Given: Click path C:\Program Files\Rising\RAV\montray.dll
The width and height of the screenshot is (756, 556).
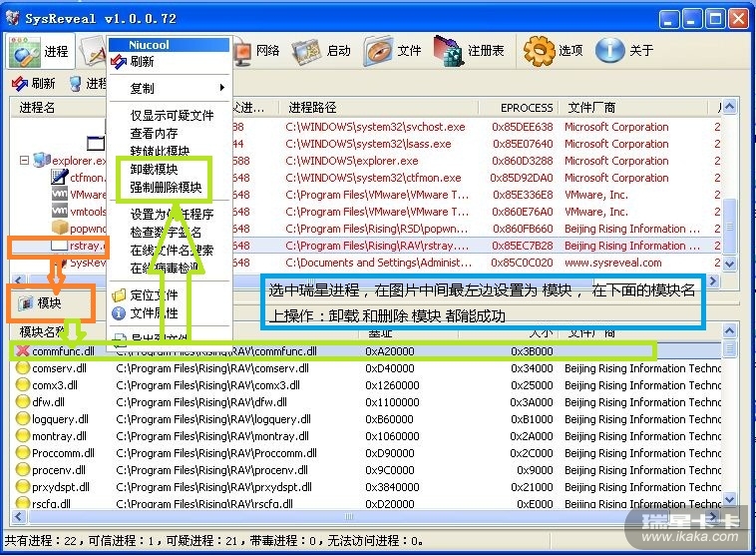Looking at the screenshot, I should coord(212,436).
